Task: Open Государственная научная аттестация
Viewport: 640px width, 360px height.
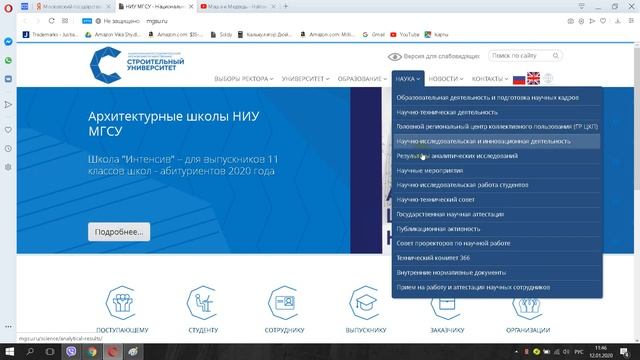Action: pyautogui.click(x=496, y=214)
